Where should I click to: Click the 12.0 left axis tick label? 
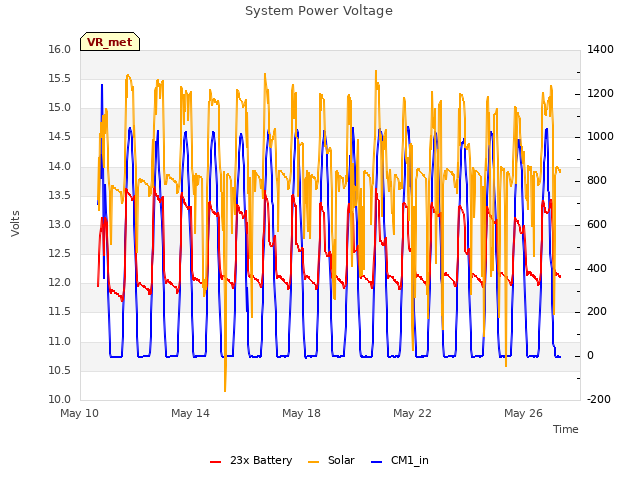[60, 282]
